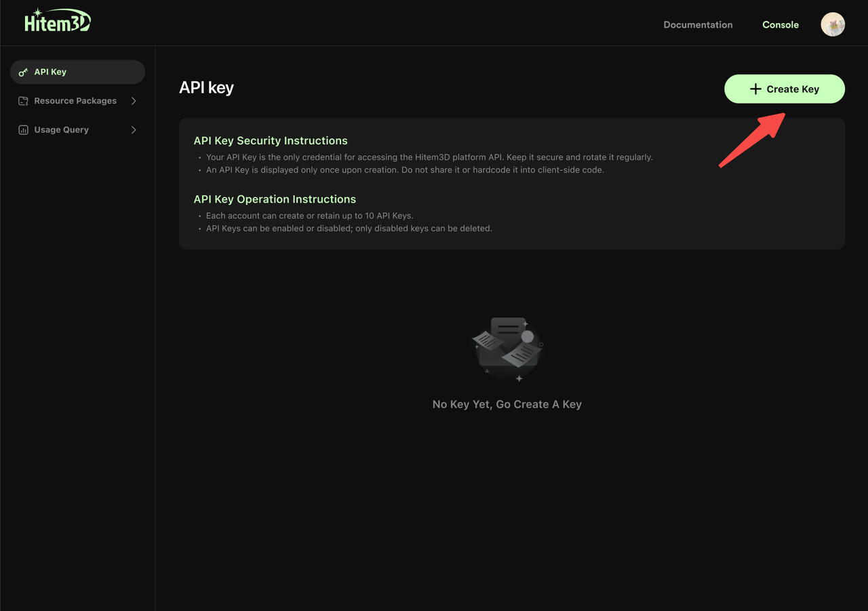Select the Usage Query sidebar label
This screenshot has width=868, height=611.
click(62, 130)
